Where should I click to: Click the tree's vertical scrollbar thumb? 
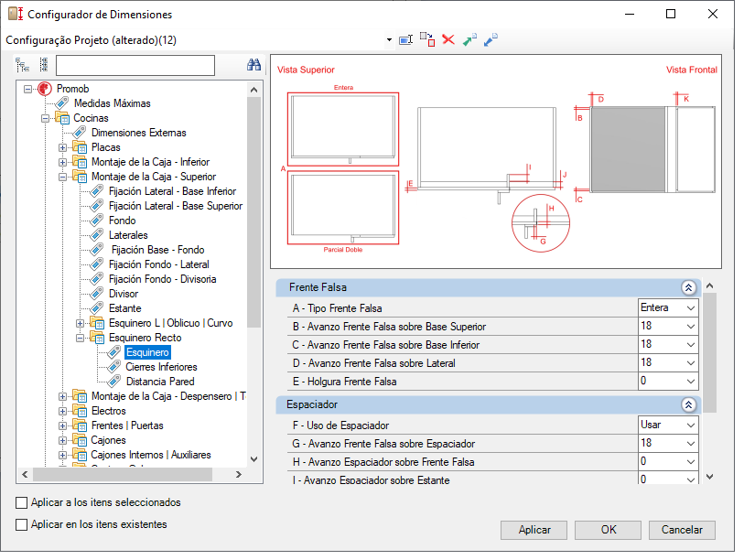(x=253, y=212)
